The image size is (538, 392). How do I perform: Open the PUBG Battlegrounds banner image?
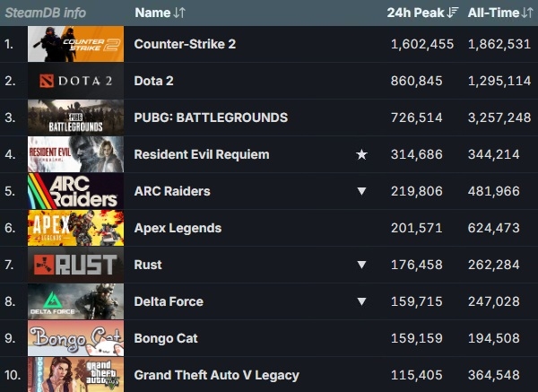coord(76,118)
